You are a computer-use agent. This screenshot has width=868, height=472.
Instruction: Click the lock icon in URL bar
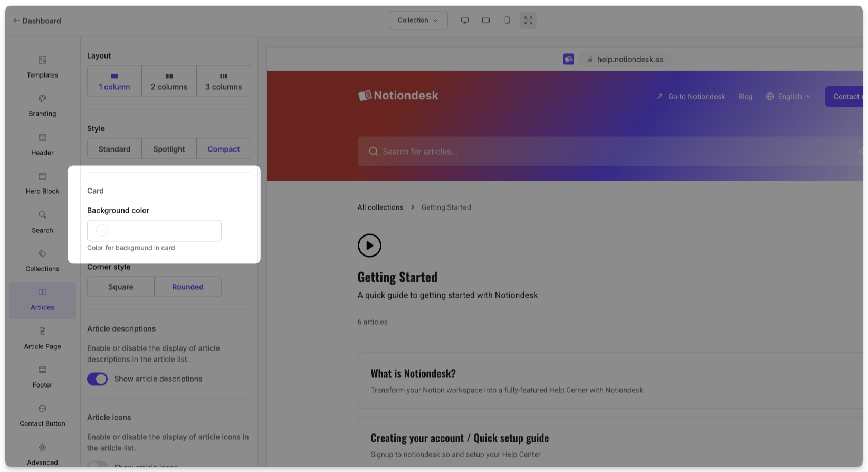[x=590, y=60]
